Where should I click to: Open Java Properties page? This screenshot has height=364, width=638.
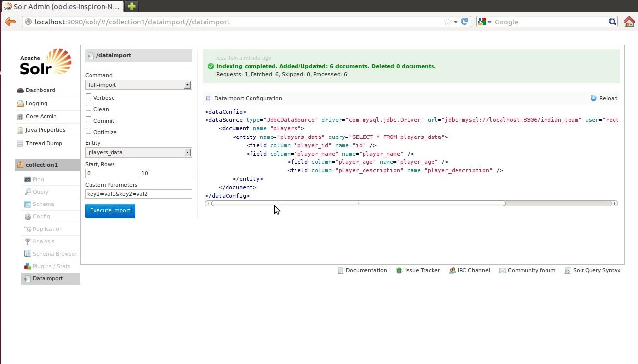tap(46, 130)
